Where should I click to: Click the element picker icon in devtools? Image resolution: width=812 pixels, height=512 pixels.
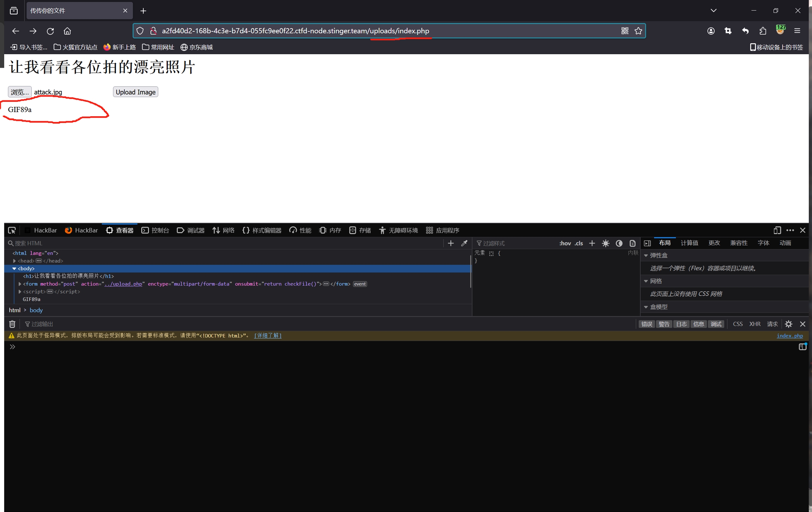click(12, 230)
